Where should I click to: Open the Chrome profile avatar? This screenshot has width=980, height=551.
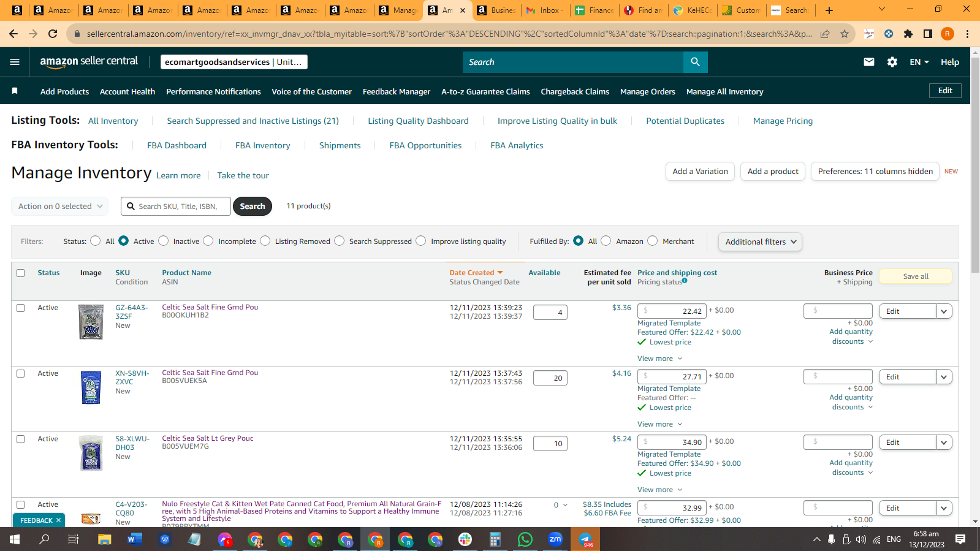948,34
